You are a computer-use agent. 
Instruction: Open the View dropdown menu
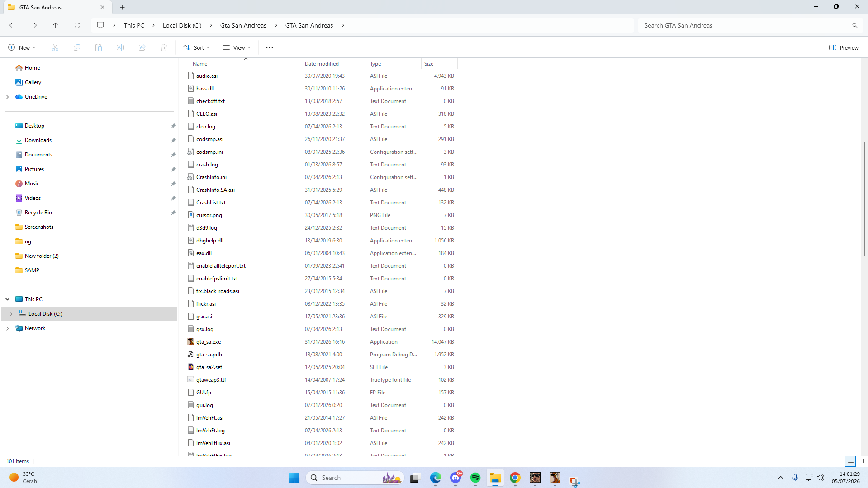pos(237,47)
